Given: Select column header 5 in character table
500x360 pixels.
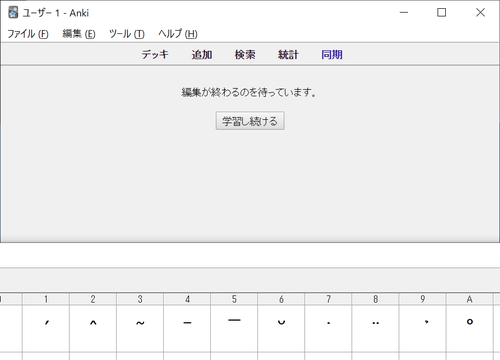Looking at the screenshot, I should (234, 299).
